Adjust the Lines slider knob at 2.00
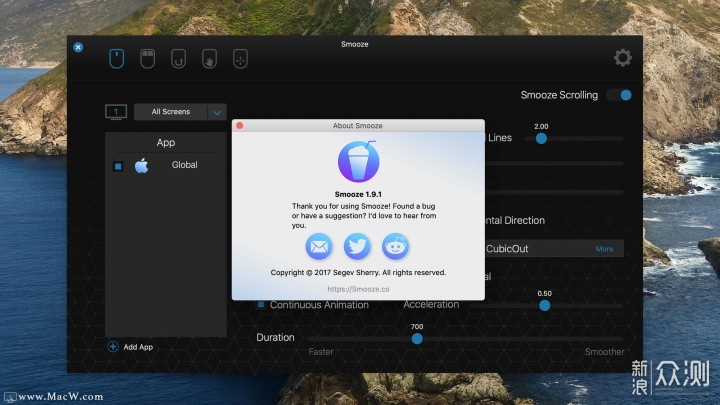 [541, 138]
